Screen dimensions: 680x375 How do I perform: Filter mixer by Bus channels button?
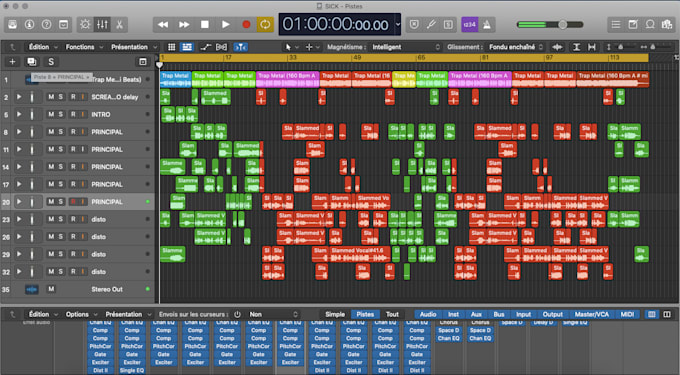click(x=499, y=314)
